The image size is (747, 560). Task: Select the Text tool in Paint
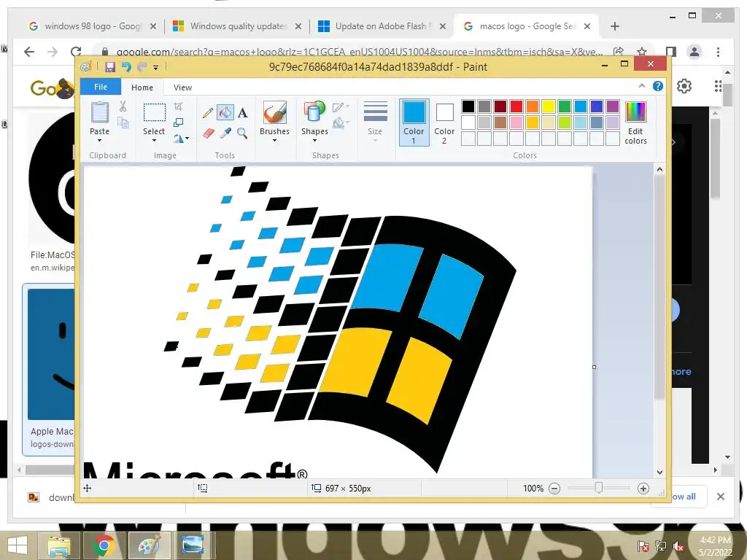[242, 113]
